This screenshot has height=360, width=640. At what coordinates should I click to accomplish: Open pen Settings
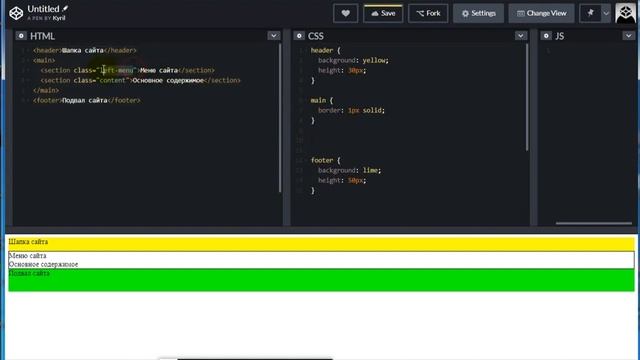coord(478,13)
